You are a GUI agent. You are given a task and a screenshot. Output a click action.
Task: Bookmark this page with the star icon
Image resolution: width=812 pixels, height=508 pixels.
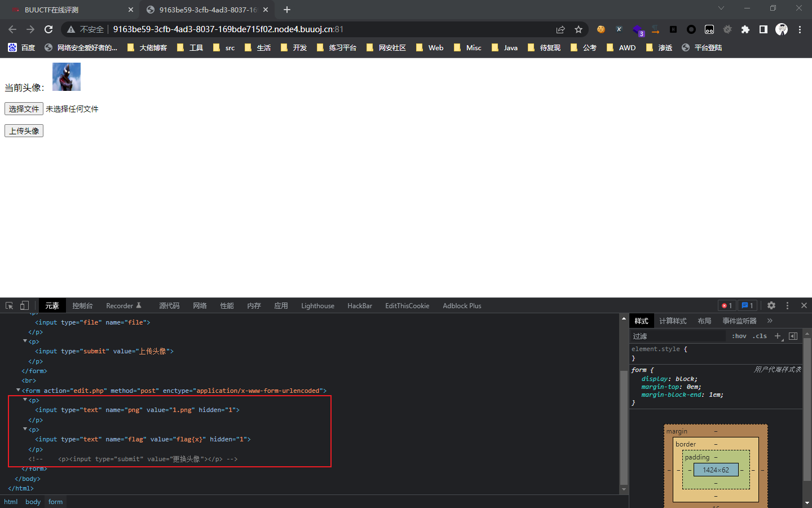click(x=579, y=29)
